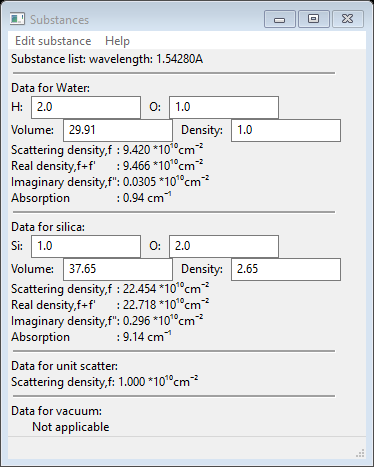This screenshot has height=467, width=374.
Task: Click the Water H atom count field
Action: 86,107
